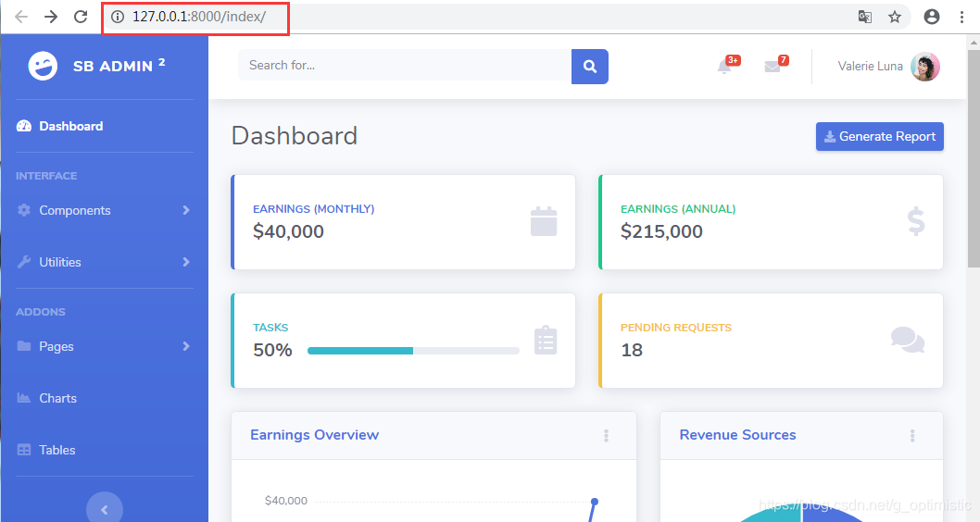Collapse the sidebar with round arrow button
This screenshot has height=522, width=980.
tap(105, 508)
